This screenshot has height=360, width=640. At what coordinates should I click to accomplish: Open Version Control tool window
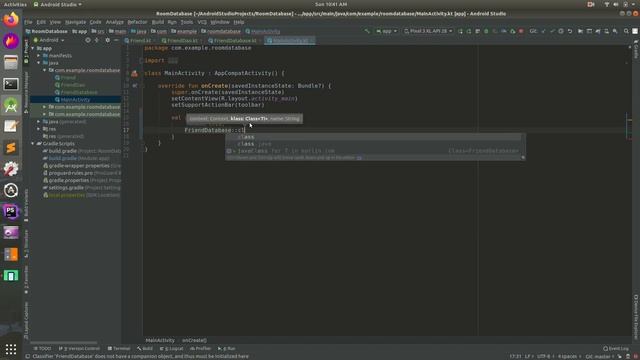(79, 349)
